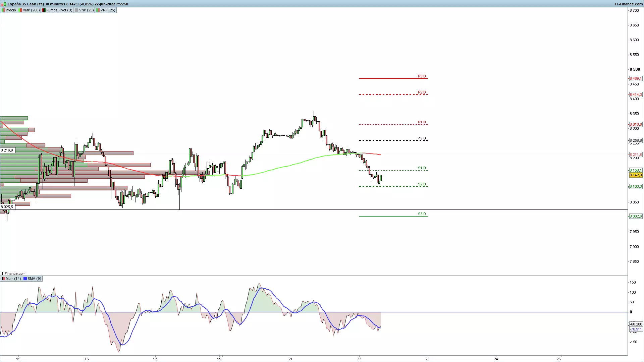Click the candlestick chart icon in title bar
This screenshot has width=644, height=362.
3,4
